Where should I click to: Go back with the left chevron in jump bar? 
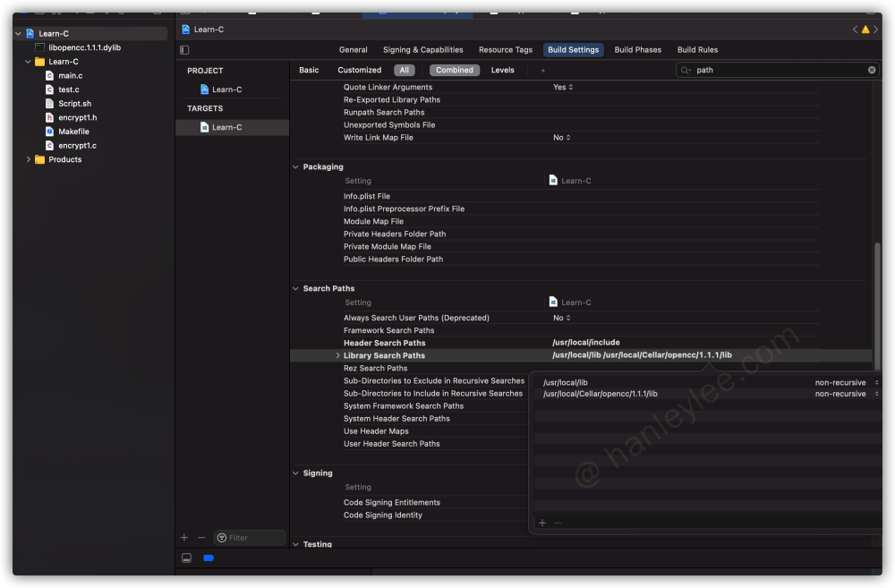855,30
